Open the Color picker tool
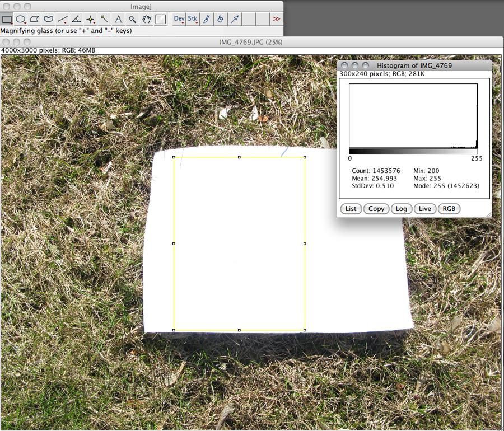 tap(160, 19)
